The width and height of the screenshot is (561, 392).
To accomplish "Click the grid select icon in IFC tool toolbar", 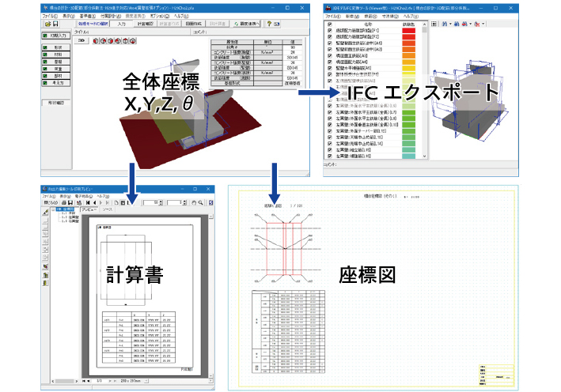I will [x=434, y=24].
